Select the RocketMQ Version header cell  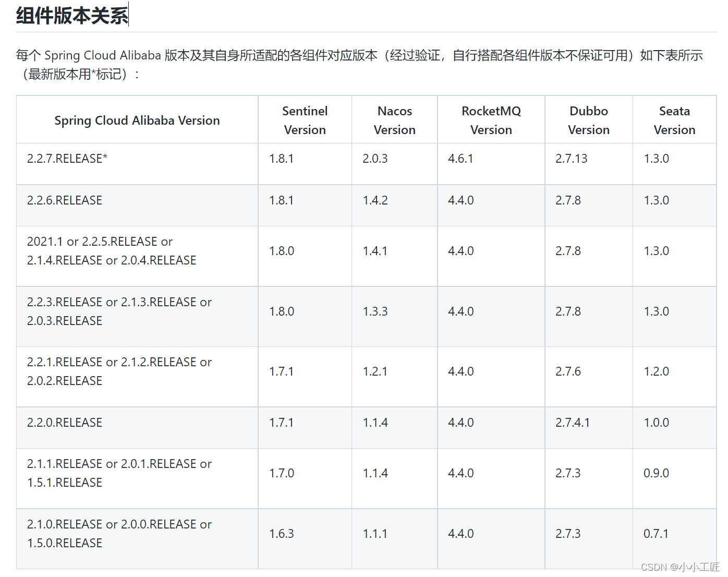[x=491, y=121]
